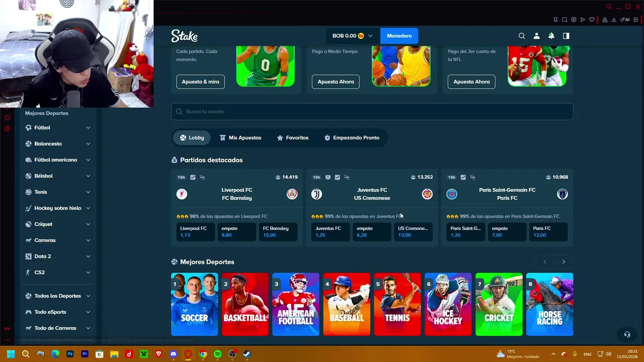Switch to the Empezando Pronto tab

click(x=352, y=138)
